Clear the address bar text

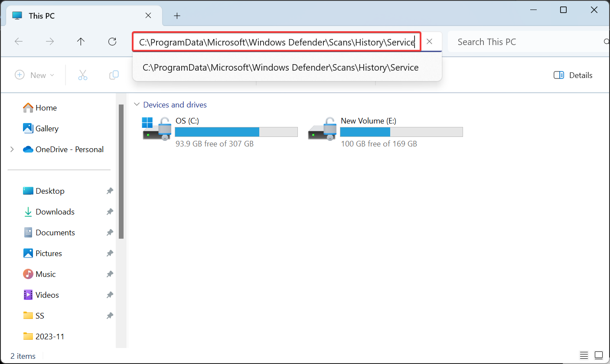(429, 42)
